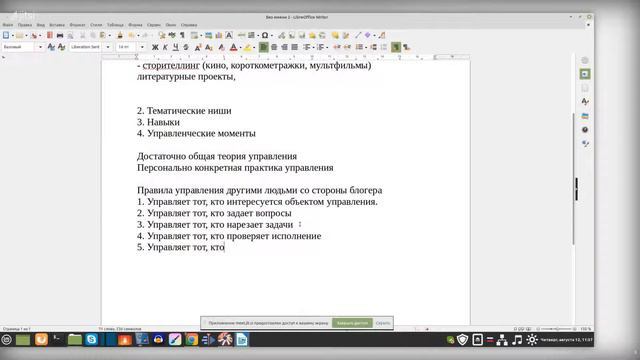Click the Insert Text Box icon
Screen dimensions: 640x360
[229, 36]
